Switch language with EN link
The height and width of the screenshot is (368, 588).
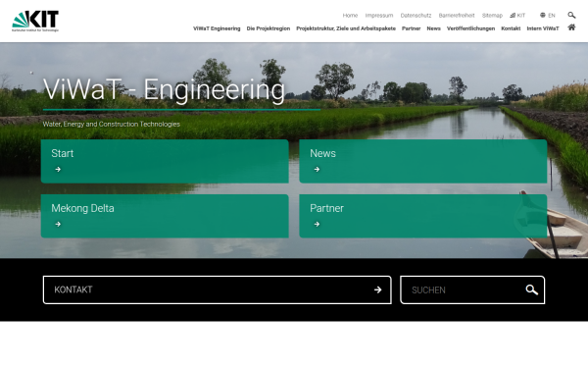click(551, 16)
